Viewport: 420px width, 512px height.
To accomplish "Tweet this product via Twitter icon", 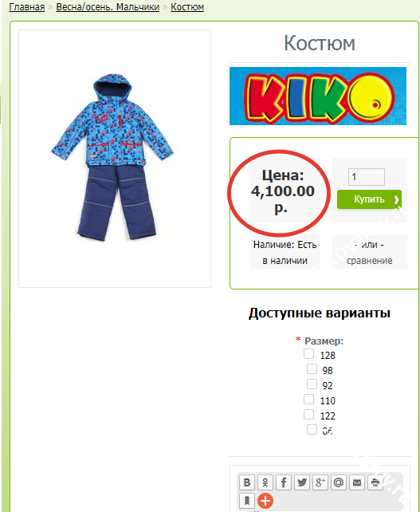I will (x=302, y=482).
